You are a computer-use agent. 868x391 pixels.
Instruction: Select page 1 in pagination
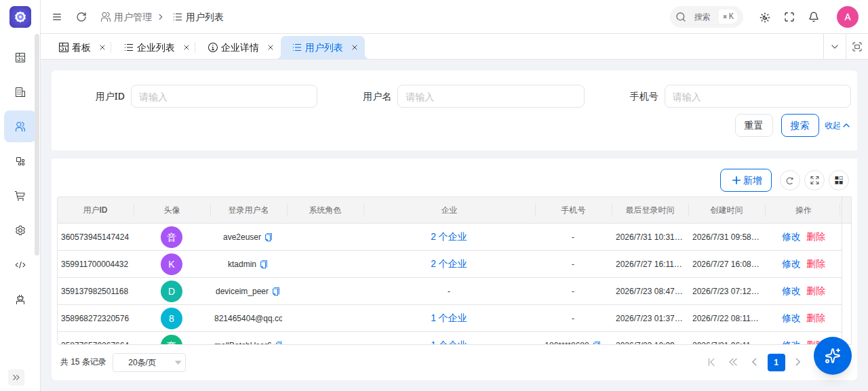tap(776, 363)
